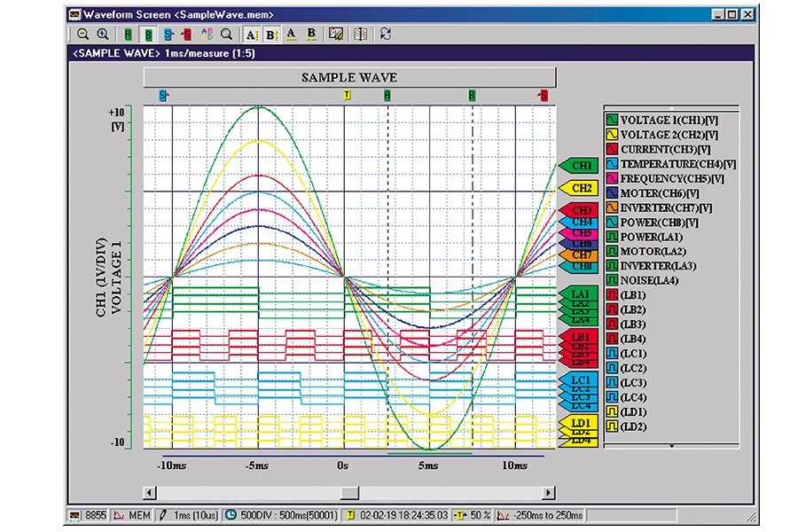This screenshot has height=532, width=798.
Task: Click the MOTOR(LA2) logic legend icon
Action: pos(612,252)
